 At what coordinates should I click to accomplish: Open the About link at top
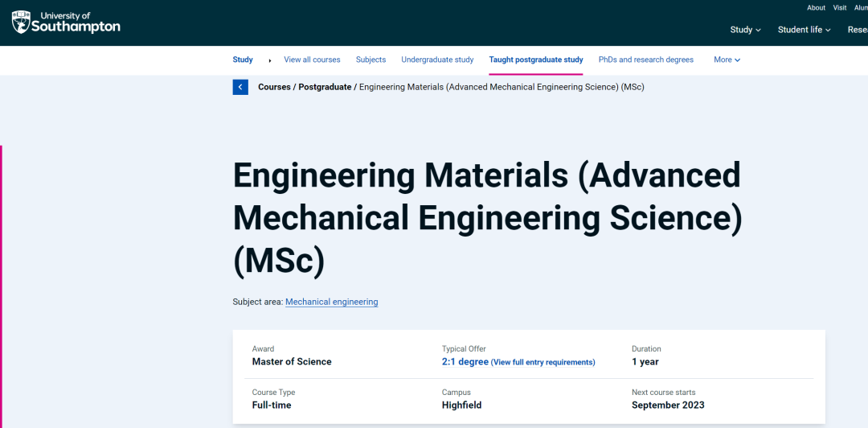pyautogui.click(x=816, y=7)
